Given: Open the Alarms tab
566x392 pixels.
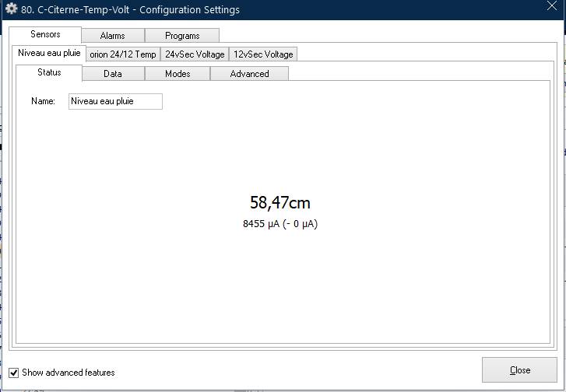Looking at the screenshot, I should tap(113, 36).
